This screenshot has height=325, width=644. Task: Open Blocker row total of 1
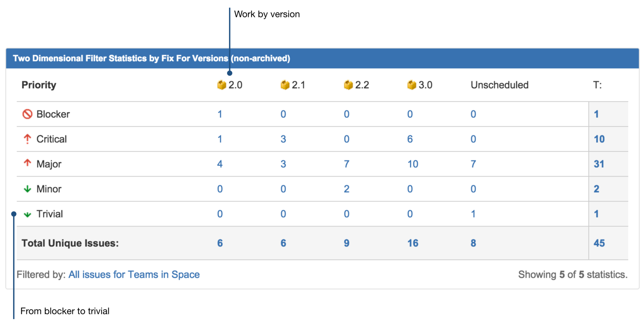click(596, 114)
